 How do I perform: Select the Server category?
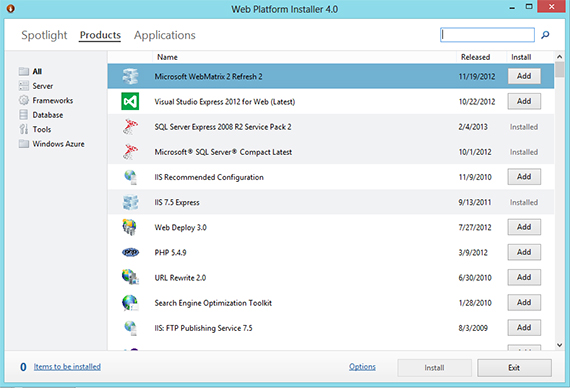(x=43, y=86)
